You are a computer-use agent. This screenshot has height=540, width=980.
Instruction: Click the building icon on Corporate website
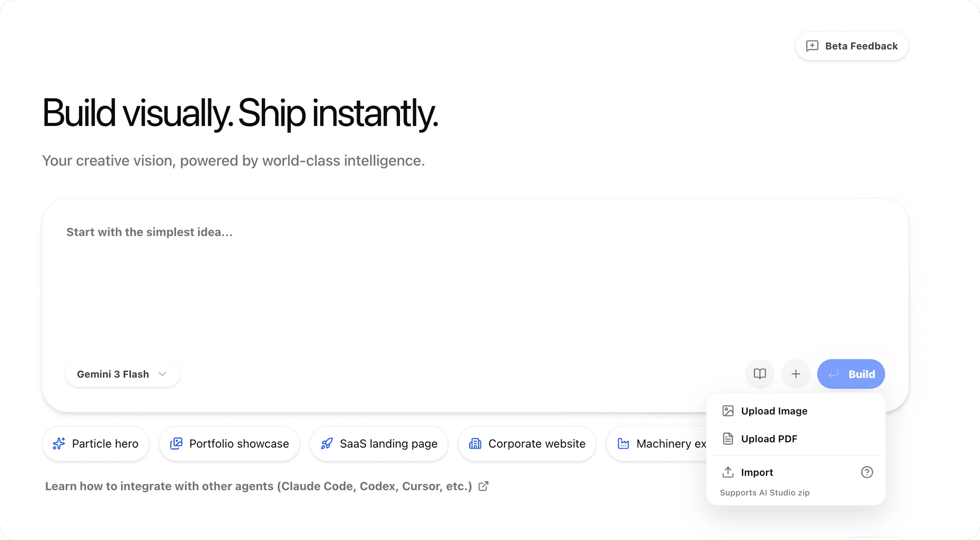[475, 444]
